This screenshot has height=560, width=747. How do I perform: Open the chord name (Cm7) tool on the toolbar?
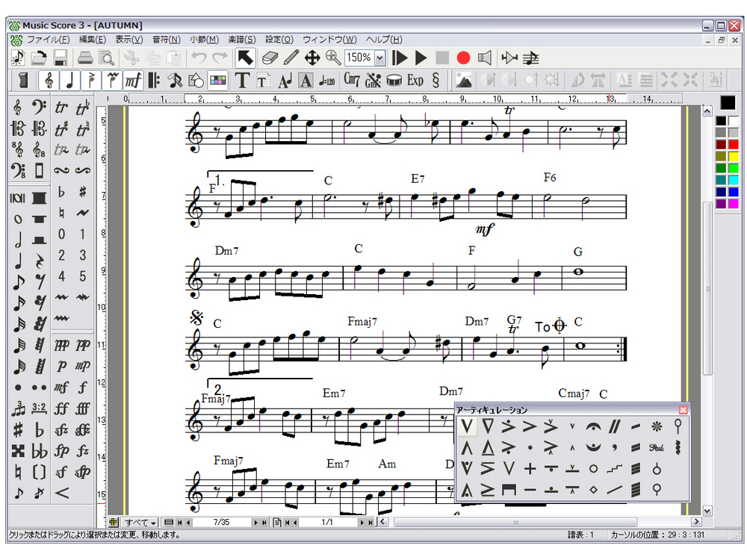(351, 81)
